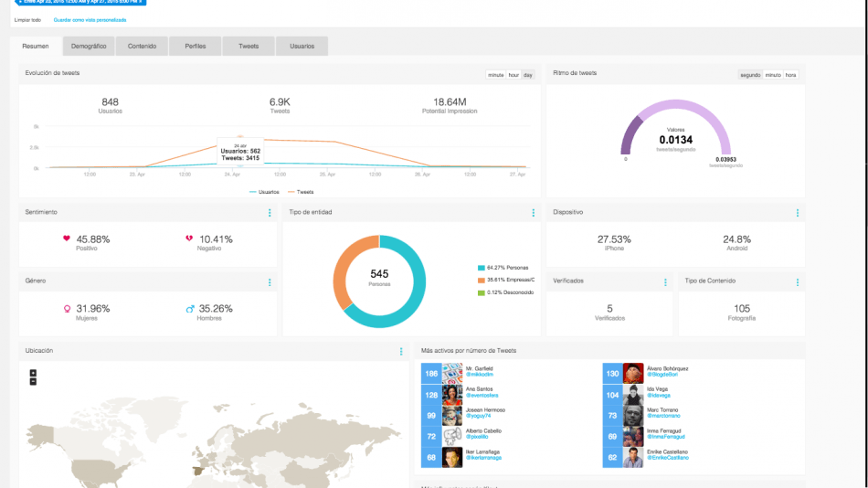Click the 545 Personas donut chart center
The height and width of the screenshot is (488, 868).
379,278
